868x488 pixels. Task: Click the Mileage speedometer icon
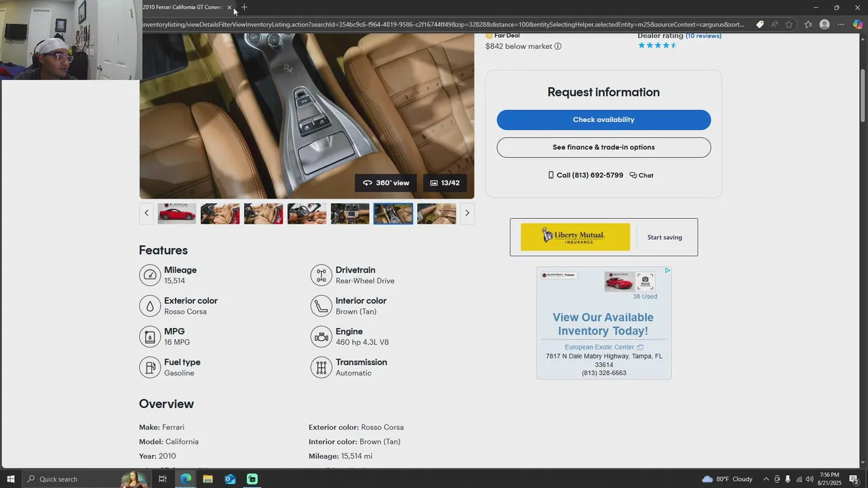(x=150, y=275)
